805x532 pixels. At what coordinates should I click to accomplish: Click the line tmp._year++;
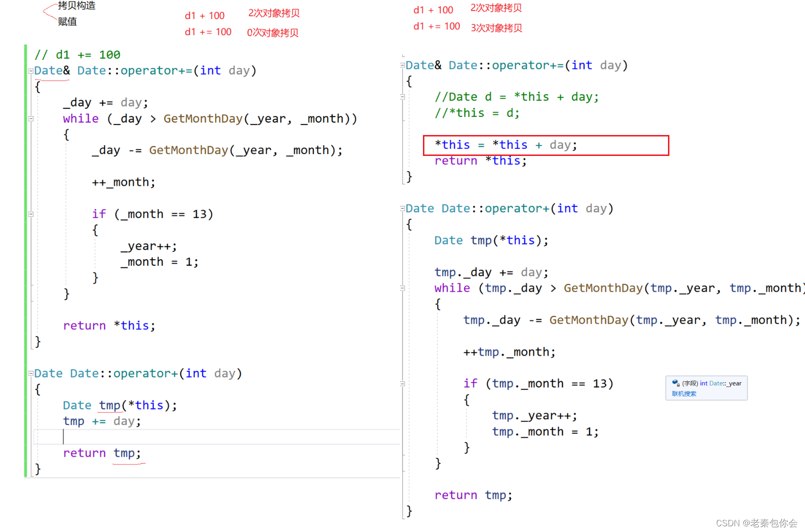tap(535, 416)
